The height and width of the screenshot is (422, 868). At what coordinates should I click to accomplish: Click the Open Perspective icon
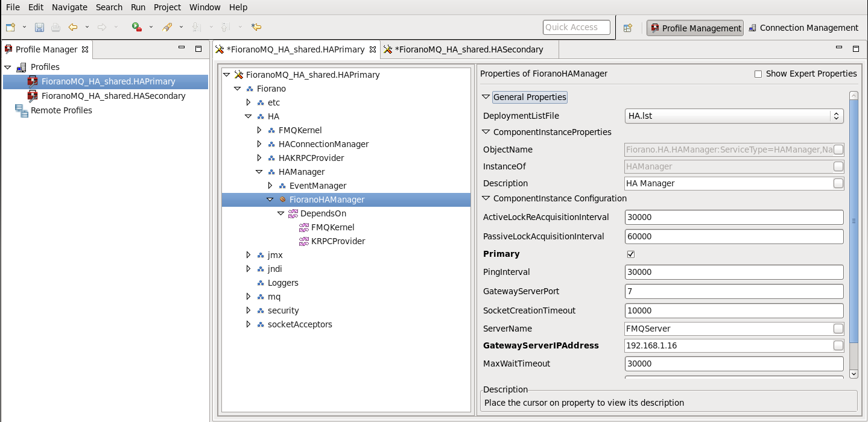[628, 28]
